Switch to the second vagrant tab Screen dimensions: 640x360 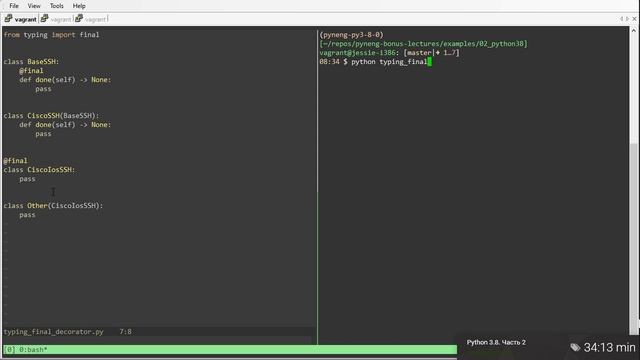(56, 19)
